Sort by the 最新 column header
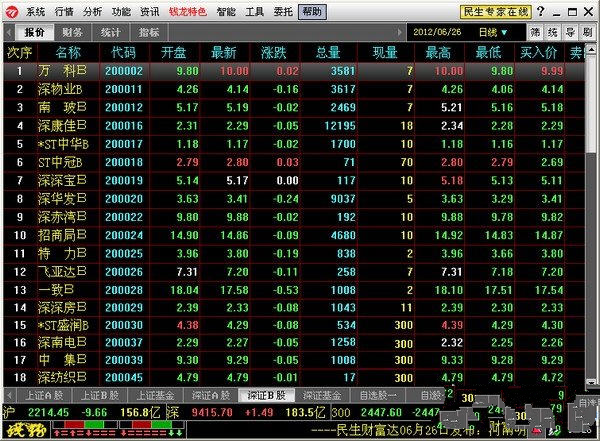The height and width of the screenshot is (441, 600). (x=224, y=52)
